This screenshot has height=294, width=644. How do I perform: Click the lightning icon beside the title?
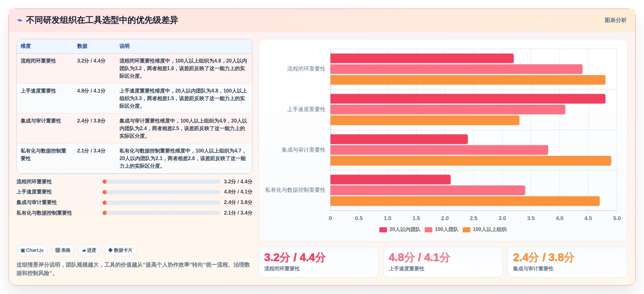(19, 20)
